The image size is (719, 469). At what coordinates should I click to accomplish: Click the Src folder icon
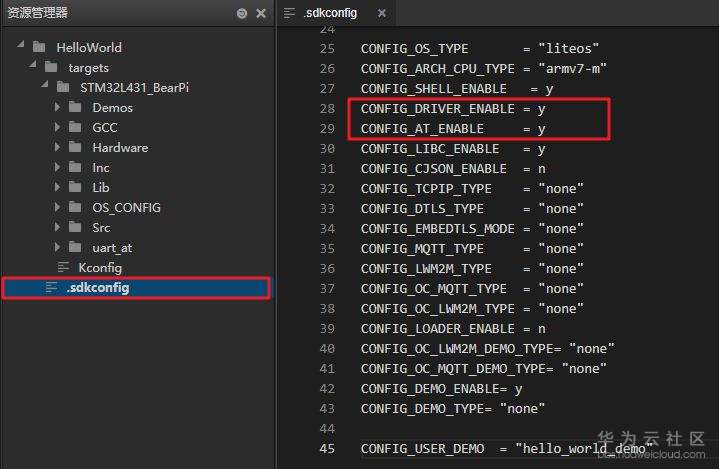75,227
